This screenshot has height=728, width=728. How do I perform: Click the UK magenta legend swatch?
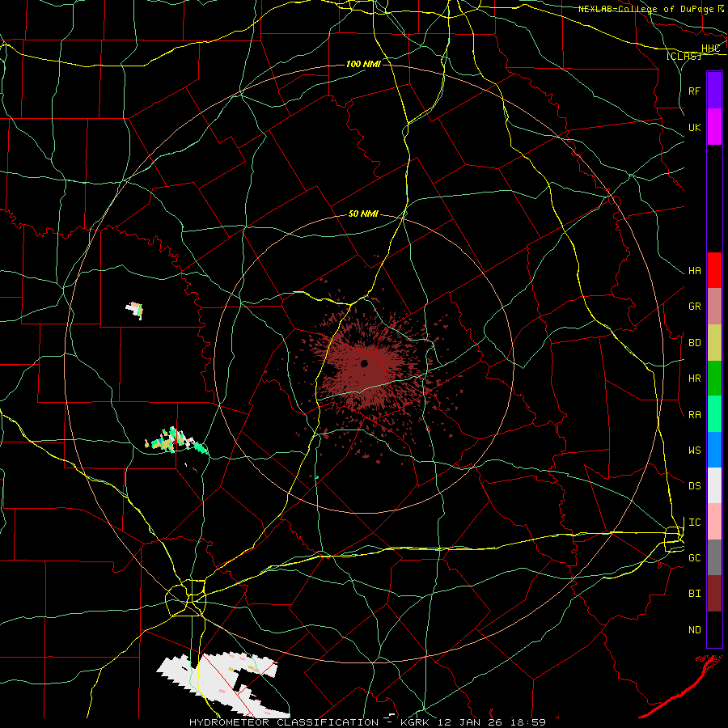tap(714, 127)
